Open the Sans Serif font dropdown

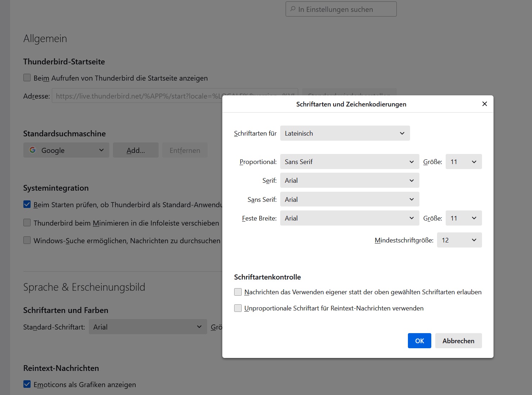point(349,199)
